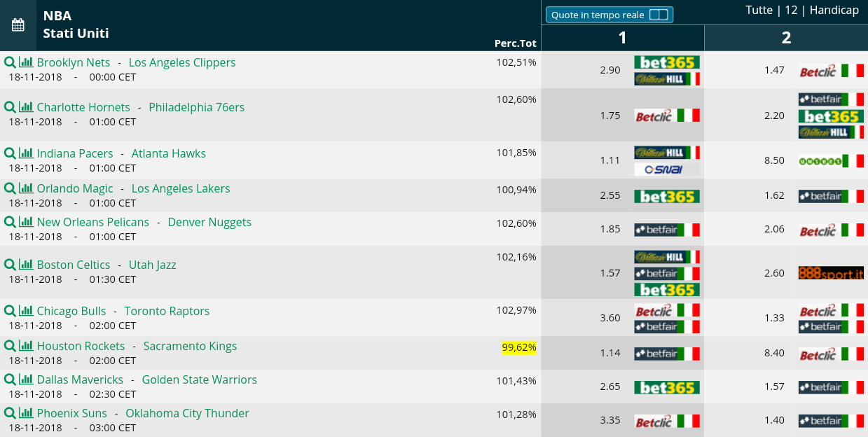Open the Atlanta Hawks team link

click(x=169, y=153)
